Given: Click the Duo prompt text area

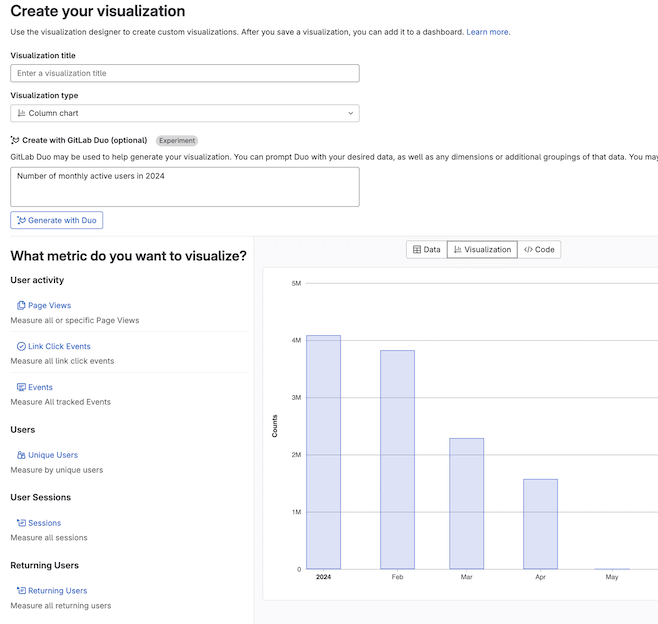Looking at the screenshot, I should pos(185,187).
